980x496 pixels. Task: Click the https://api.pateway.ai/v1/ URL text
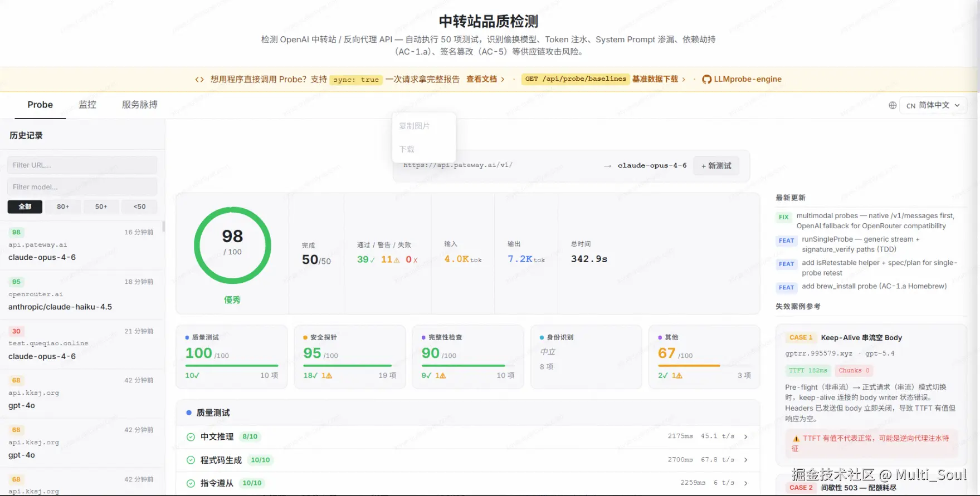click(x=457, y=165)
